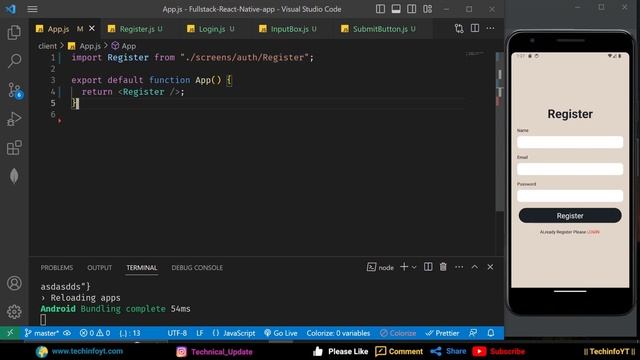
Task: Click the Name input in emulator
Action: (x=570, y=142)
